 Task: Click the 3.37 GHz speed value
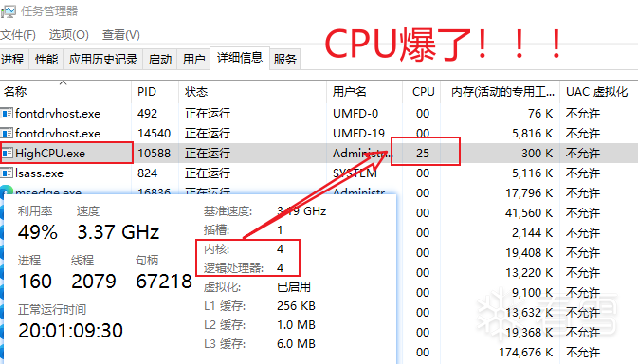pyautogui.click(x=118, y=232)
